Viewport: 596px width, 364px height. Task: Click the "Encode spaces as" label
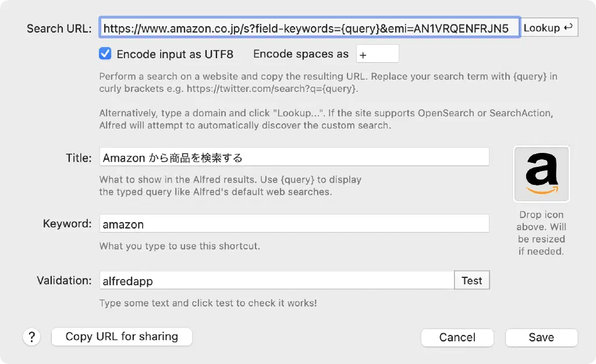(x=301, y=54)
